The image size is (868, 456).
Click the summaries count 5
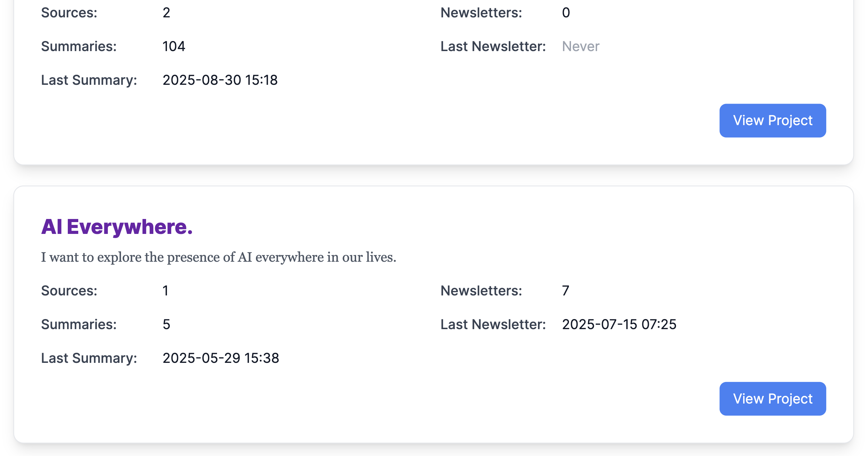pyautogui.click(x=166, y=324)
